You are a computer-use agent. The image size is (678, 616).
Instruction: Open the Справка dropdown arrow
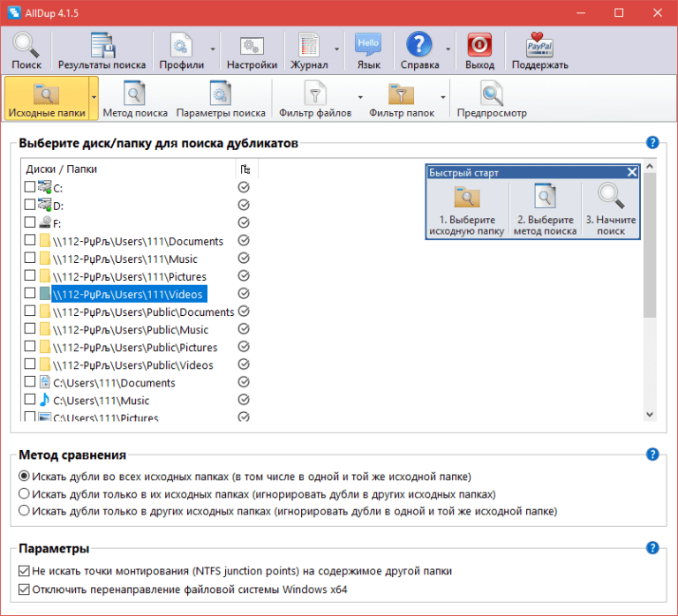point(448,50)
